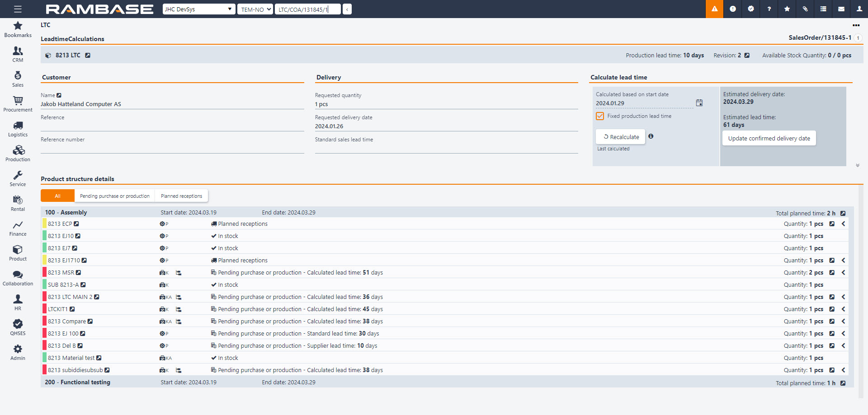Open the Logistics module in sidebar
Viewport: 868px width, 415px height.
pyautogui.click(x=18, y=129)
